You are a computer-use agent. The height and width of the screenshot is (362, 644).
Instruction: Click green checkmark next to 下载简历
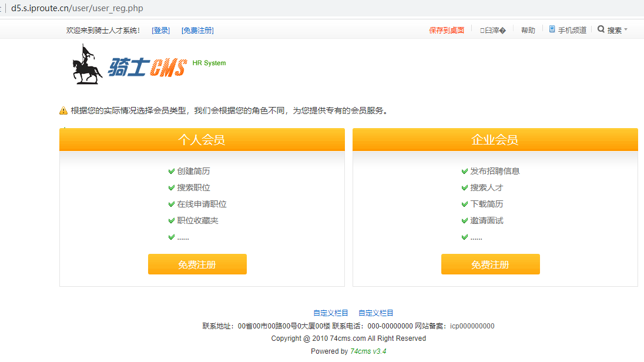[x=464, y=205]
